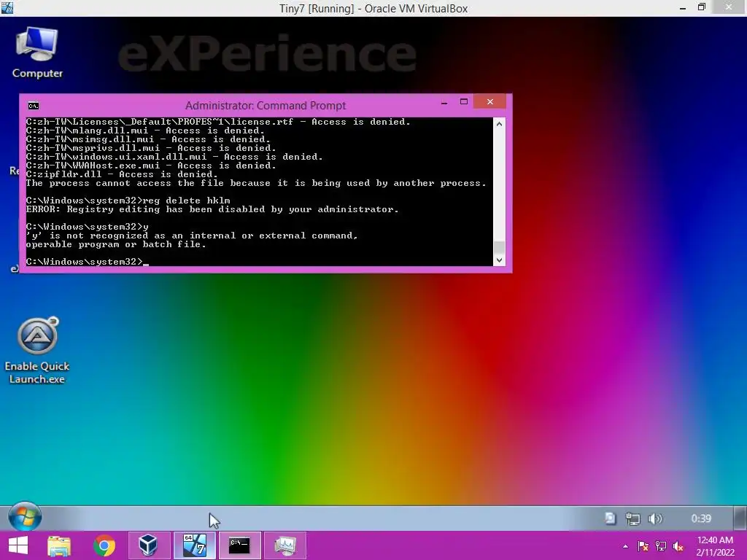Close the Administrator Command Prompt window
Screen dimensions: 747x560
click(x=489, y=102)
